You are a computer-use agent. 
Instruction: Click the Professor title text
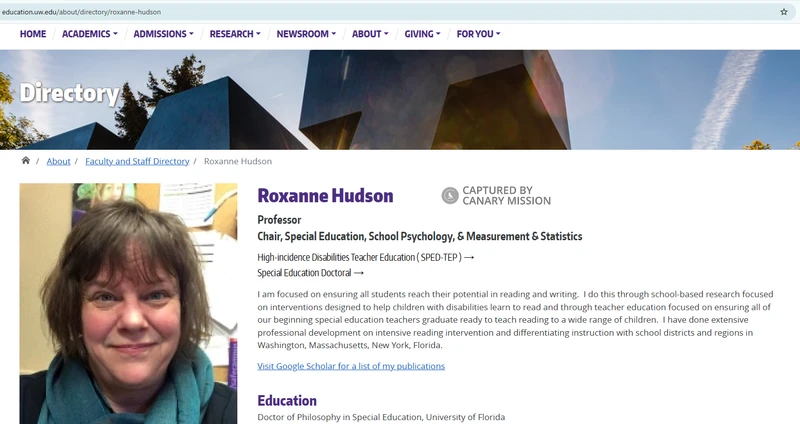(x=279, y=220)
